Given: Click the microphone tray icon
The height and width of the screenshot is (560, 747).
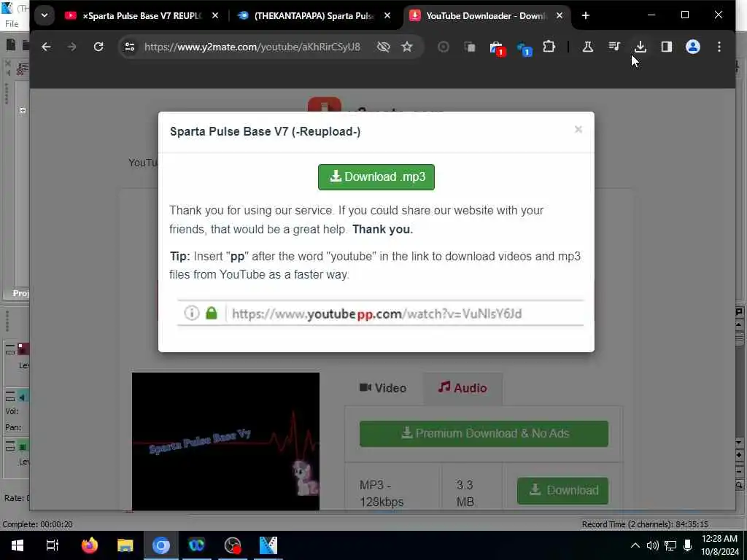Looking at the screenshot, I should [687, 545].
